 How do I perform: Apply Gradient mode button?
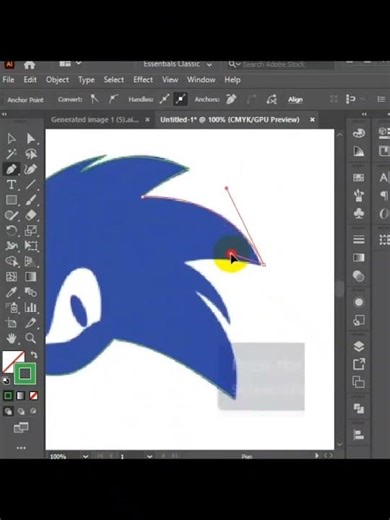(21, 396)
